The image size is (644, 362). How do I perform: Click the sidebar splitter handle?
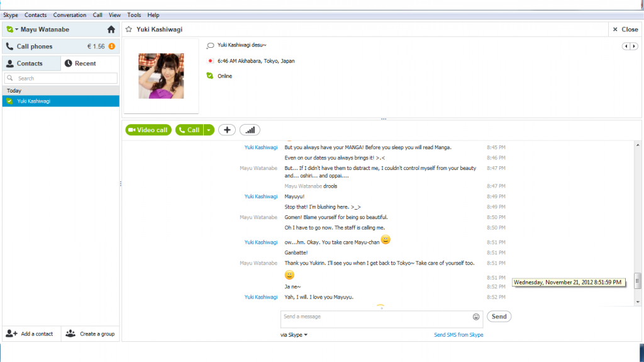[120, 184]
